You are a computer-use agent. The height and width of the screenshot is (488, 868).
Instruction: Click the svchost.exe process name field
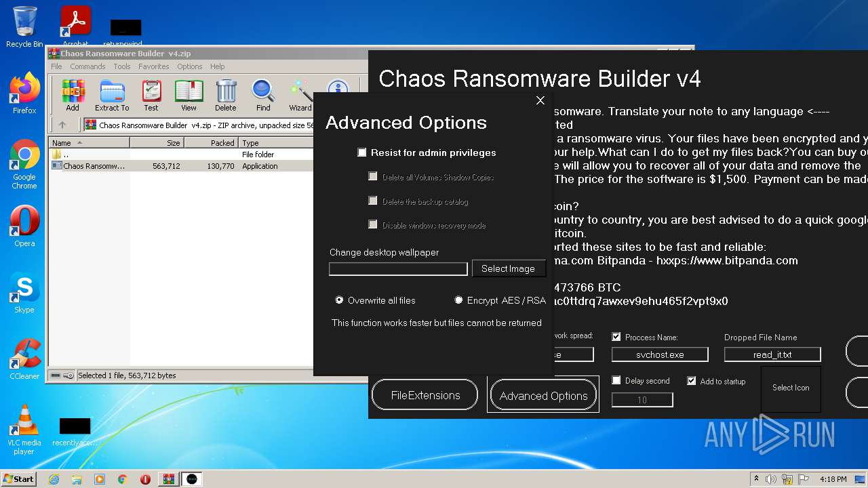660,354
